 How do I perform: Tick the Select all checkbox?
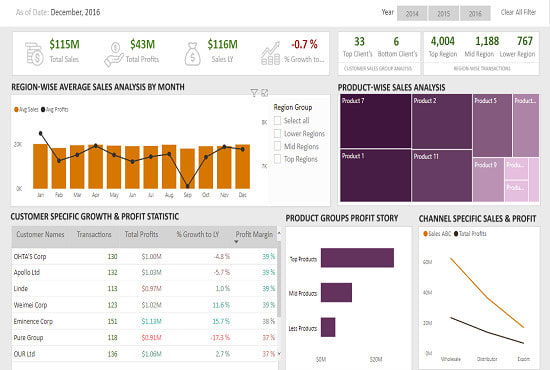pos(277,121)
